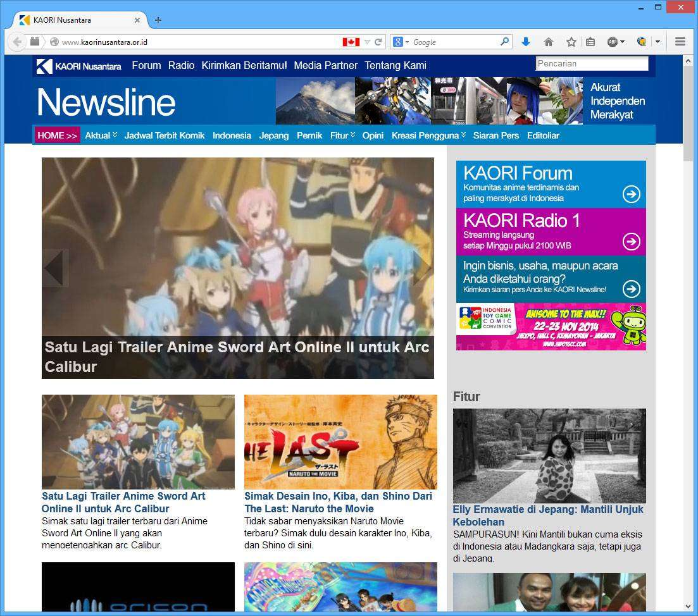The height and width of the screenshot is (616, 698).
Task: Click the arrow icon on Ingin bisnis banner
Action: (x=631, y=288)
